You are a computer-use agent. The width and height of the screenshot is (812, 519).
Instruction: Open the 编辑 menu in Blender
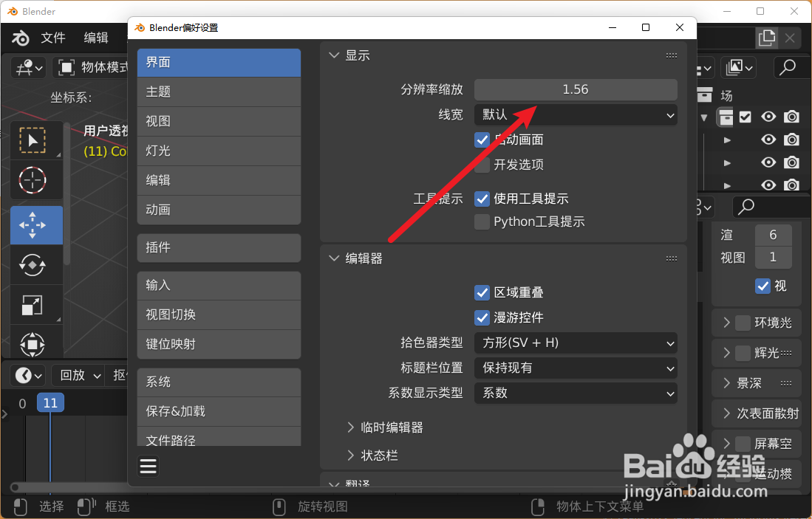click(96, 38)
